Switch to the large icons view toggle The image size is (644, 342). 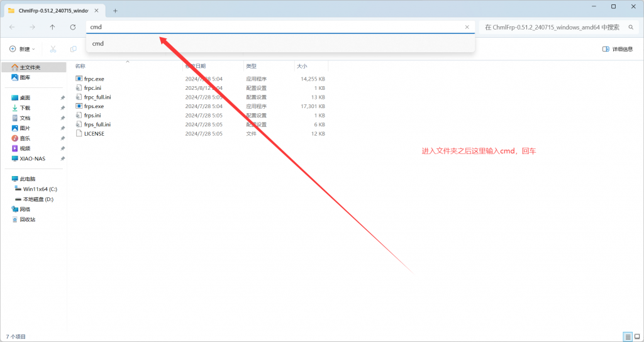(x=636, y=336)
